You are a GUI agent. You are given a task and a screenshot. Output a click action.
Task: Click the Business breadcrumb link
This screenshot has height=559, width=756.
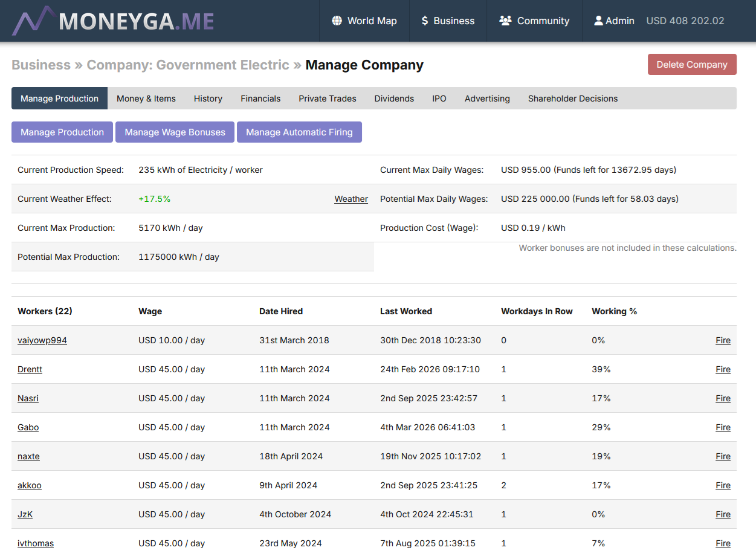41,65
